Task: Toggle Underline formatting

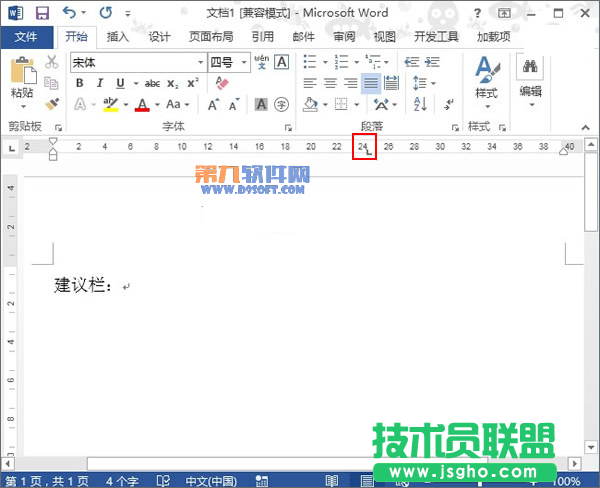Action: tap(120, 83)
